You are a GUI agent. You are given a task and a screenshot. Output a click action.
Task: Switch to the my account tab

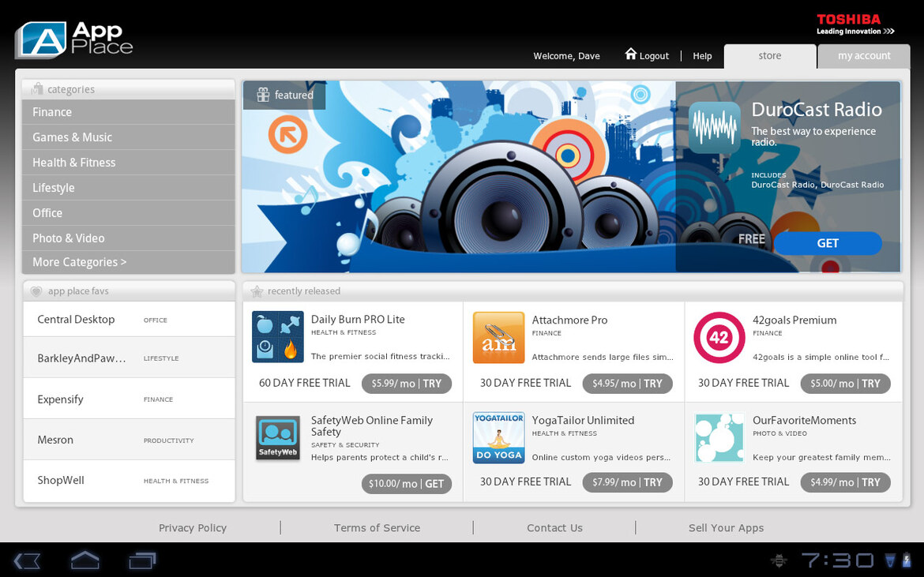[864, 56]
